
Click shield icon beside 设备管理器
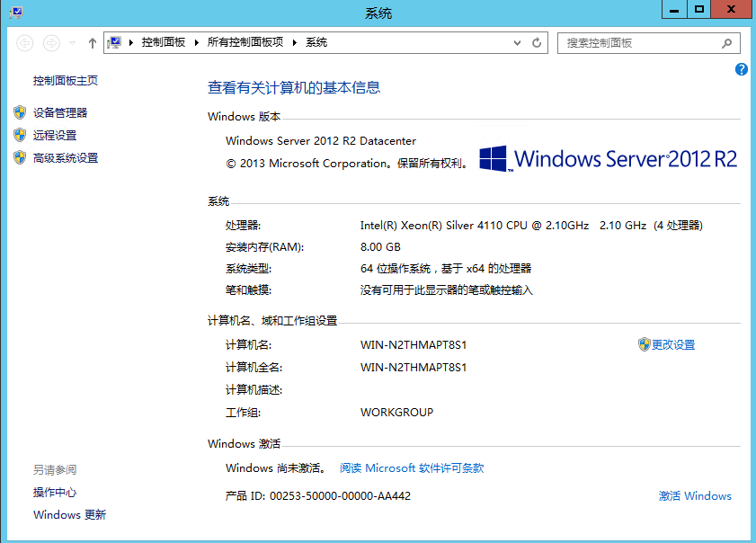(x=20, y=112)
